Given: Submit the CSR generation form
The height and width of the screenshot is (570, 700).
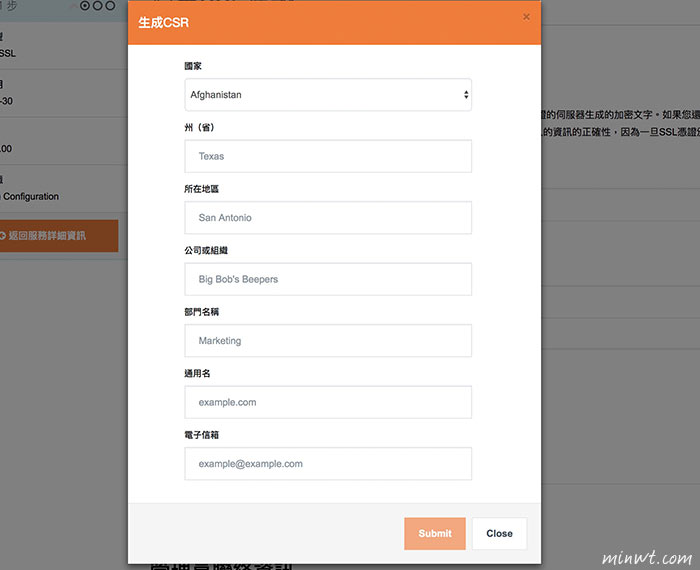Looking at the screenshot, I should coord(435,533).
